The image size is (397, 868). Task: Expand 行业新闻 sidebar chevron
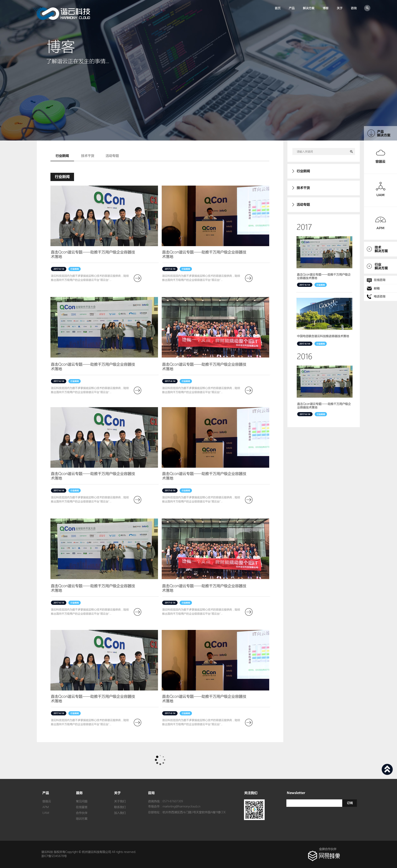(293, 171)
